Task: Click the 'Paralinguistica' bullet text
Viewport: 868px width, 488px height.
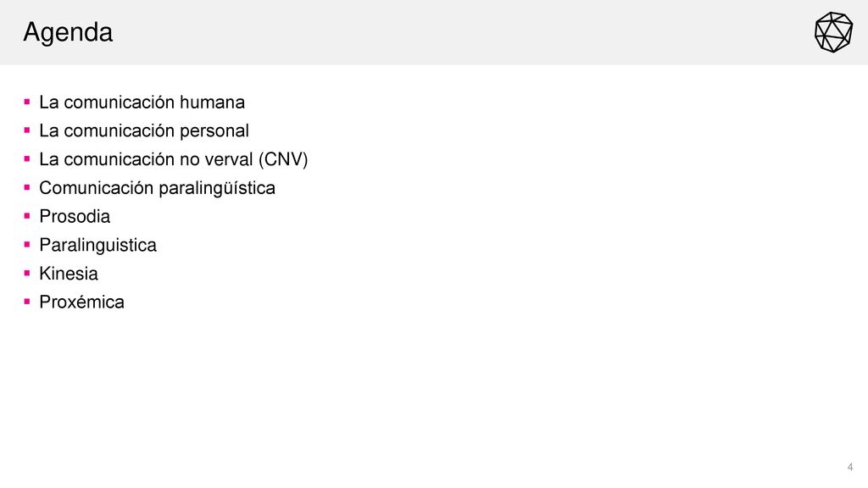Action: (98, 245)
